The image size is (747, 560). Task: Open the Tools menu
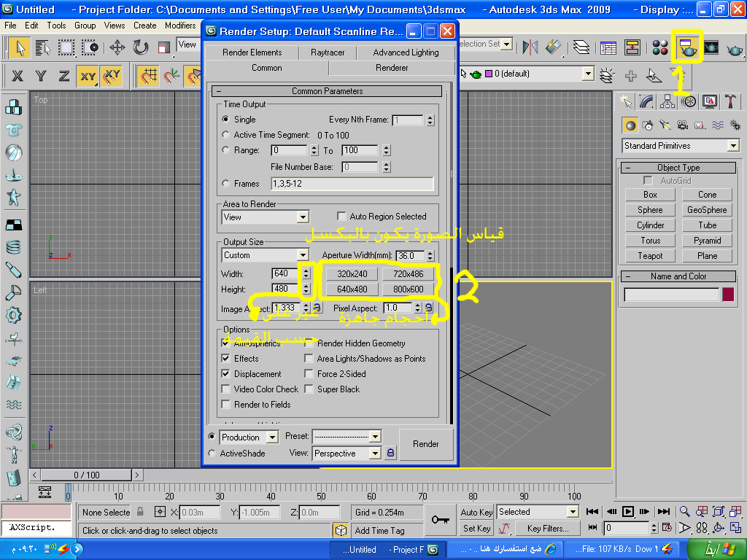(56, 26)
